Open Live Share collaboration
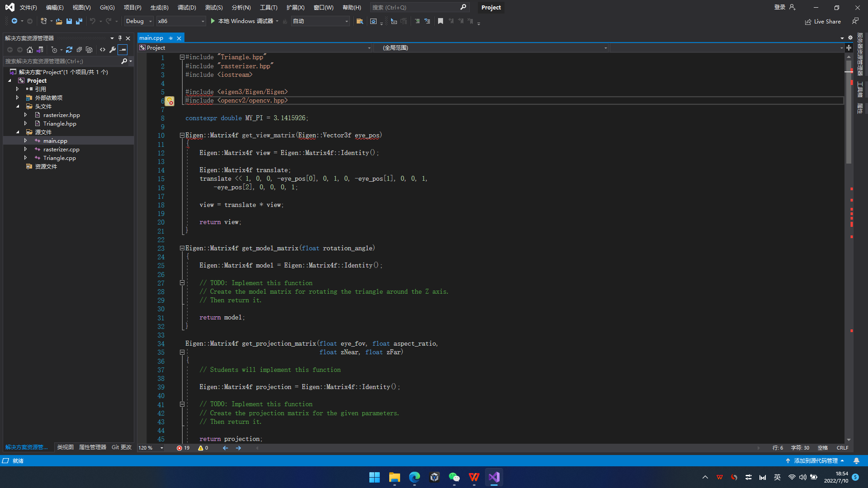 823,21
